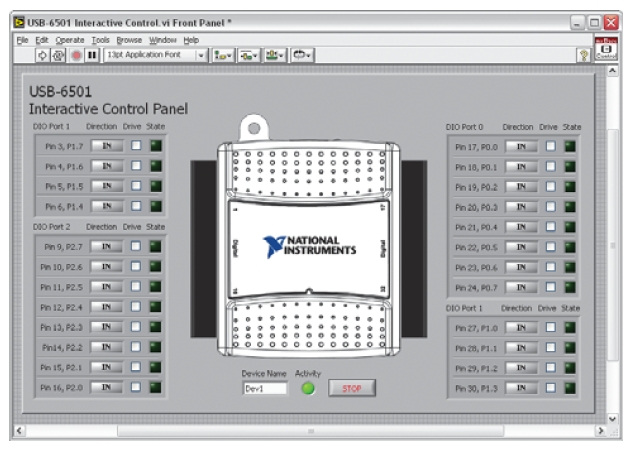The height and width of the screenshot is (451, 636).
Task: Click the State LED for Pin 24, P0.7
Action: [x=570, y=287]
